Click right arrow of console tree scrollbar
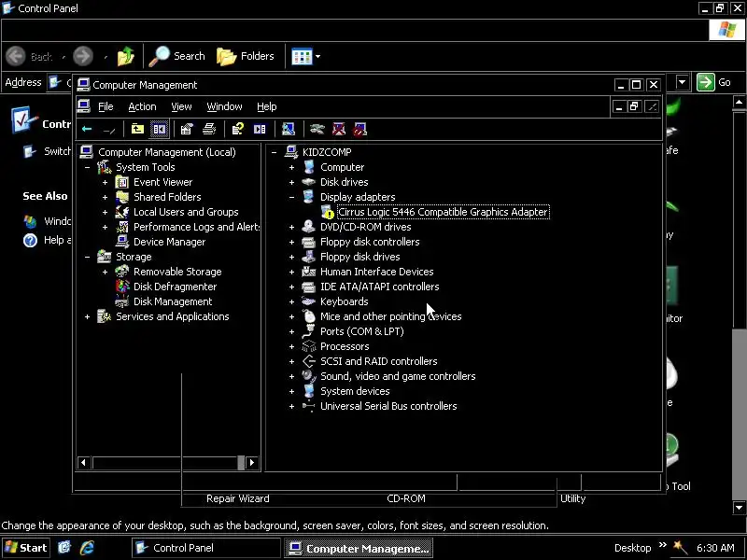This screenshot has height=560, width=747. pos(252,462)
